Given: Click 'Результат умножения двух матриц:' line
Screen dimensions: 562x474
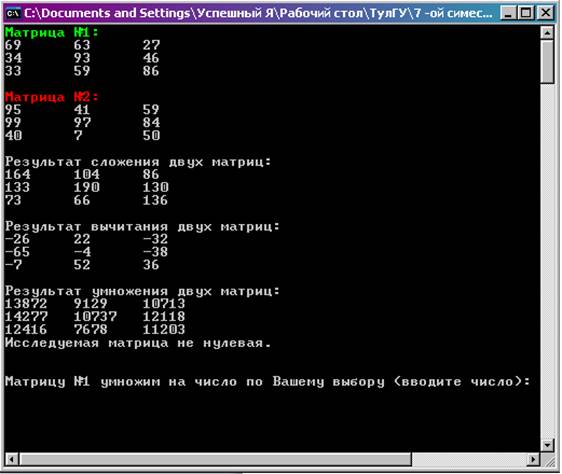Looking at the screenshot, I should (142, 291).
